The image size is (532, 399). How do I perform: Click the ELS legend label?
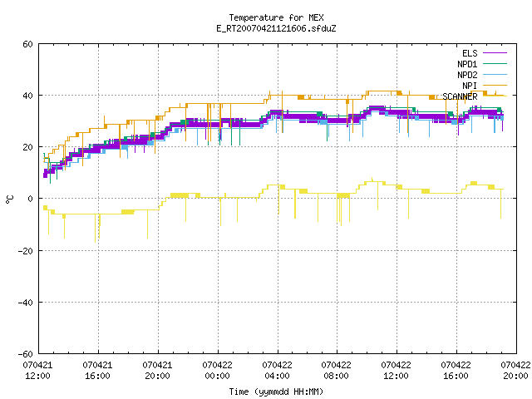tap(470, 53)
